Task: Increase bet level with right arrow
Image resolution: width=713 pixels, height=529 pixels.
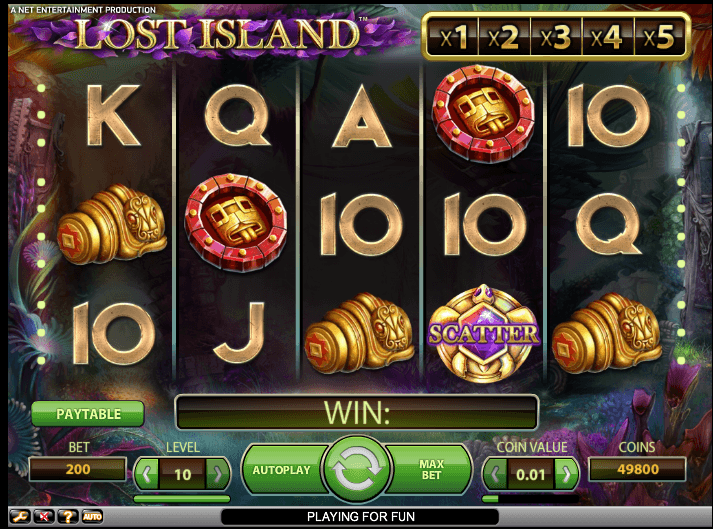Action: pos(217,474)
